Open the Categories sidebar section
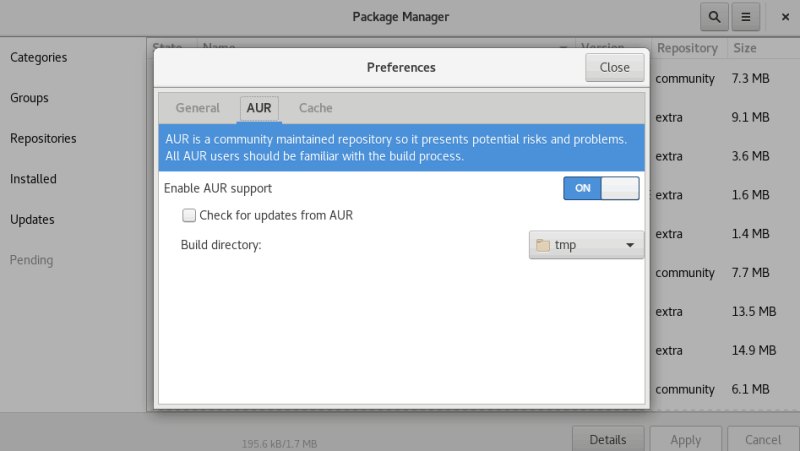800x451 pixels. 38,58
